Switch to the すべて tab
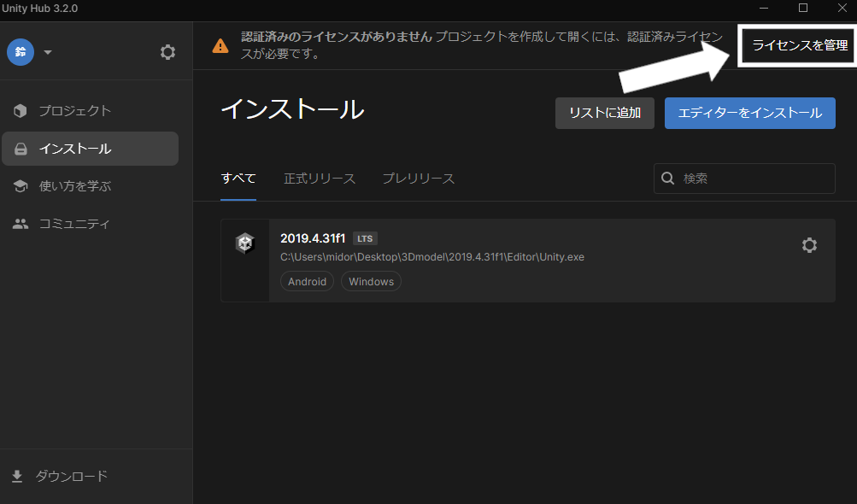 [238, 179]
